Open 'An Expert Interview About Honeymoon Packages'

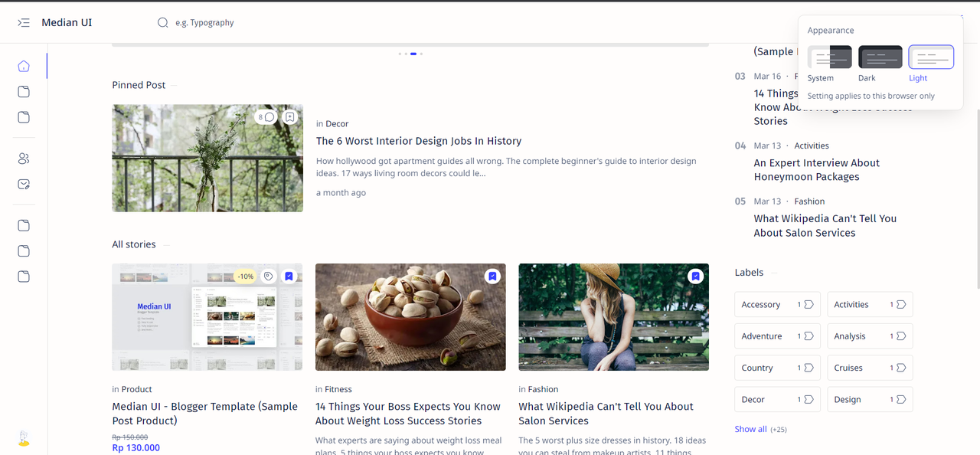pos(817,170)
